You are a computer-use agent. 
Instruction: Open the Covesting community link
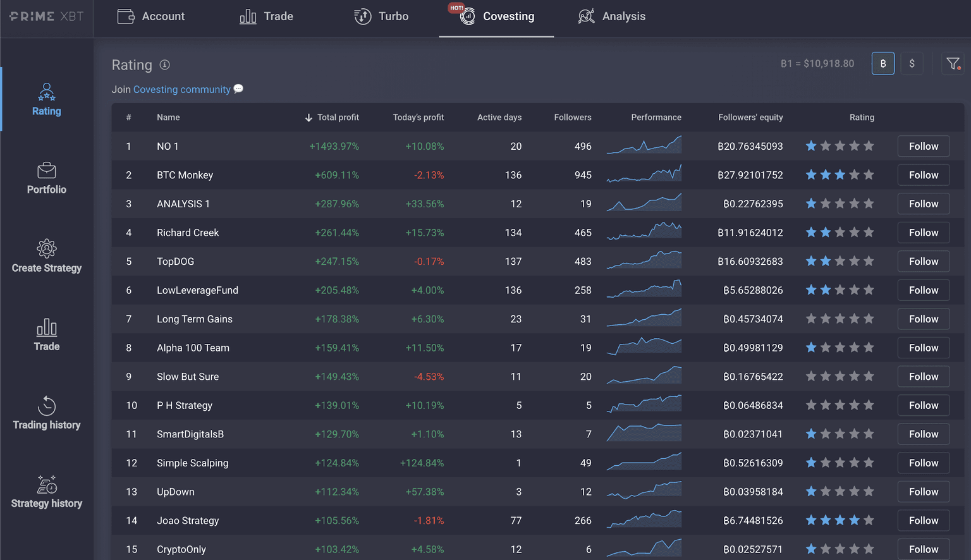click(x=181, y=89)
